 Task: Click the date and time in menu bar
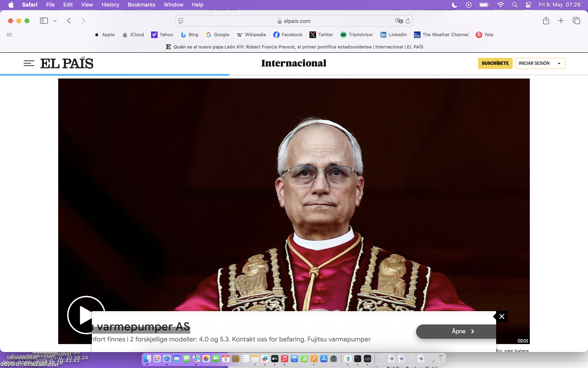coord(559,5)
